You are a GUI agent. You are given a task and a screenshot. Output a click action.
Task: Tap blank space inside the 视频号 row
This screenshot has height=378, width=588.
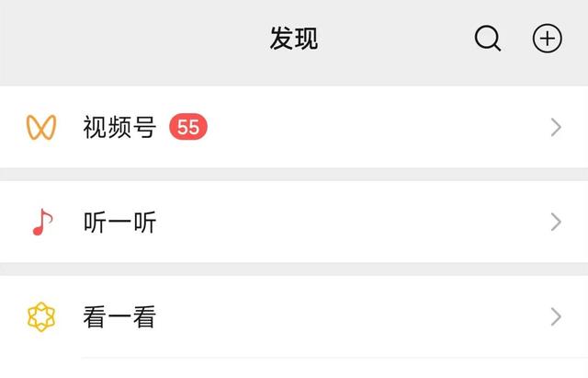tap(367, 128)
